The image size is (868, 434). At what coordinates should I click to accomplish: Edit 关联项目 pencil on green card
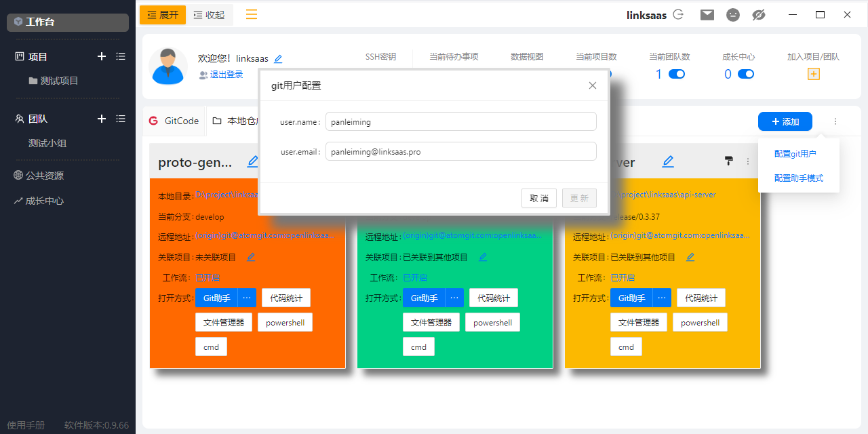click(x=483, y=257)
